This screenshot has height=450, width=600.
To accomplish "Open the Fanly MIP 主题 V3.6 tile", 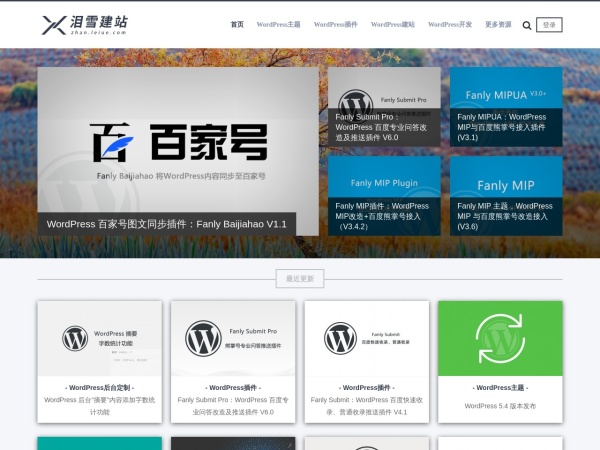I will click(506, 196).
